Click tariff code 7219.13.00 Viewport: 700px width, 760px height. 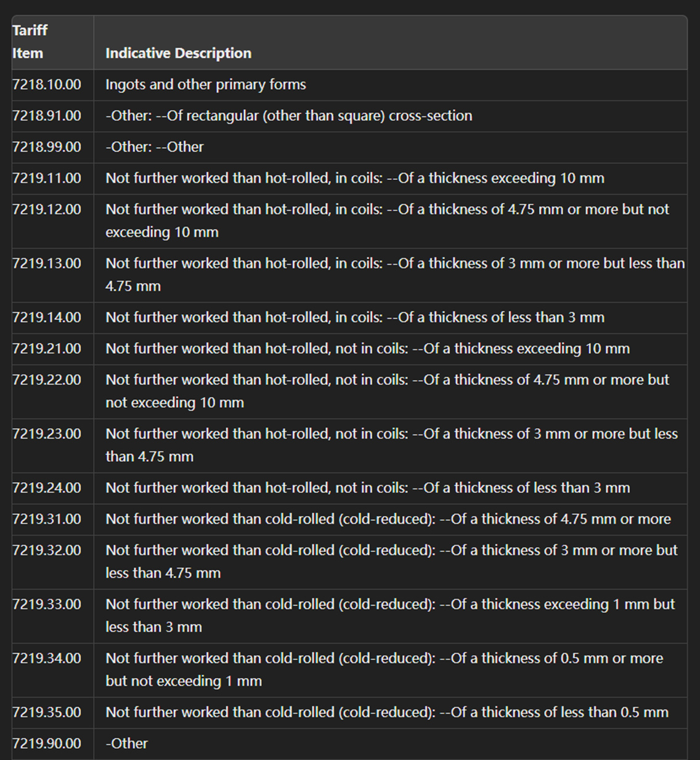(47, 264)
